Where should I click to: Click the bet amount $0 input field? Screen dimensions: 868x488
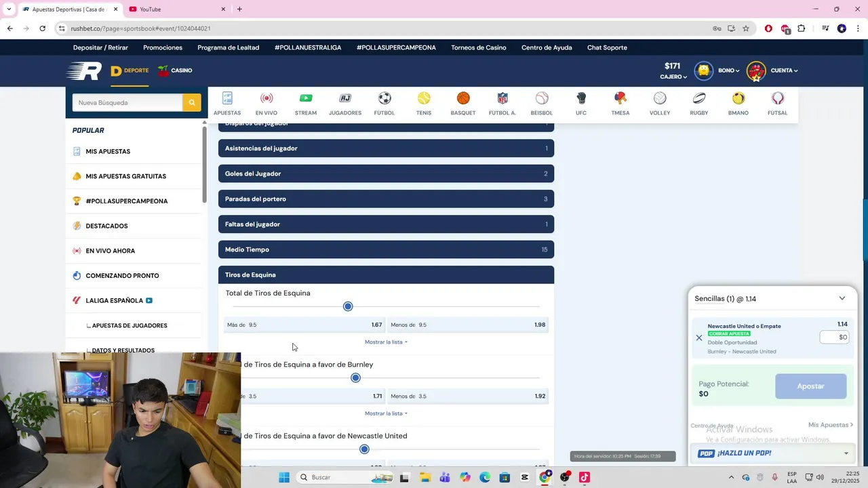coord(834,337)
